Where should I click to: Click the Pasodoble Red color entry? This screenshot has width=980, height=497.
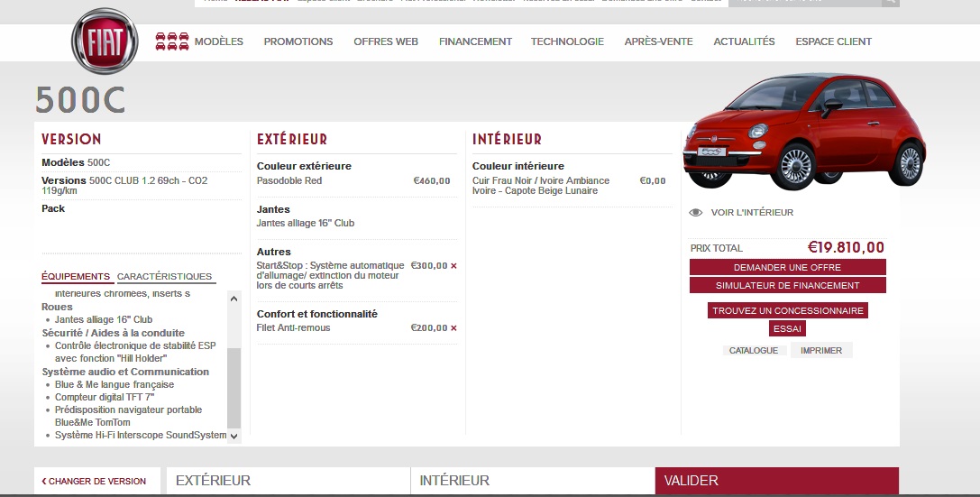289,180
